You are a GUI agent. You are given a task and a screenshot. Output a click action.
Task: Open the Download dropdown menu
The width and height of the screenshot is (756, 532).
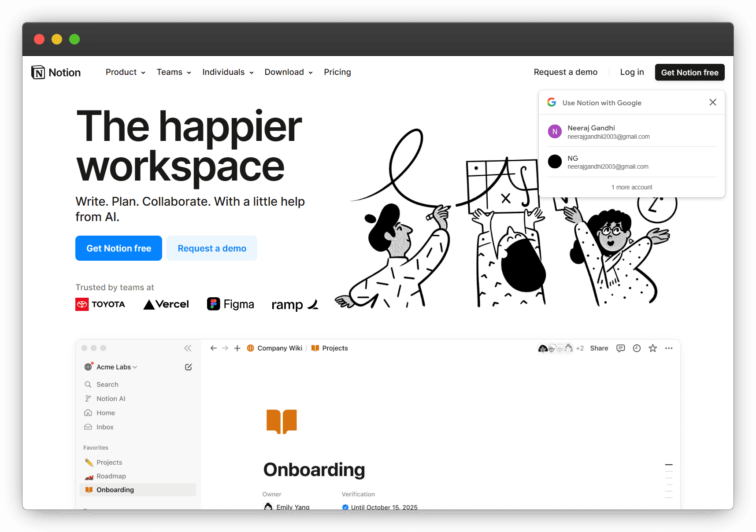[x=289, y=72]
